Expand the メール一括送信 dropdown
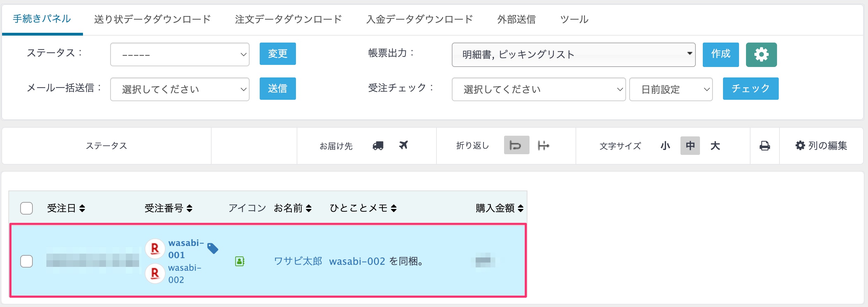 click(x=180, y=89)
